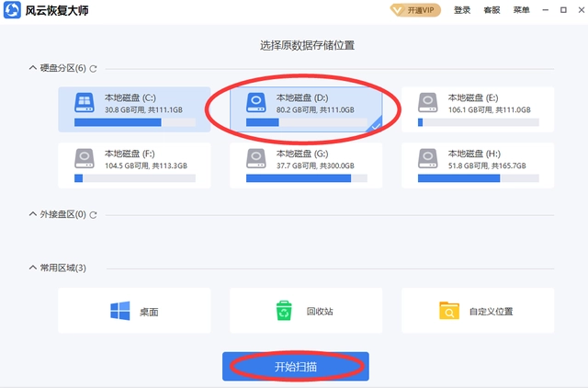Collapse the 外接盘区(0) section
588x388 pixels.
33,214
